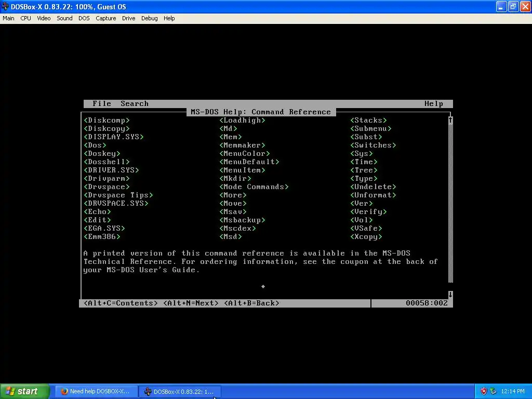
Task: Open the <EGA.SYS> help topic
Action: coord(104,229)
